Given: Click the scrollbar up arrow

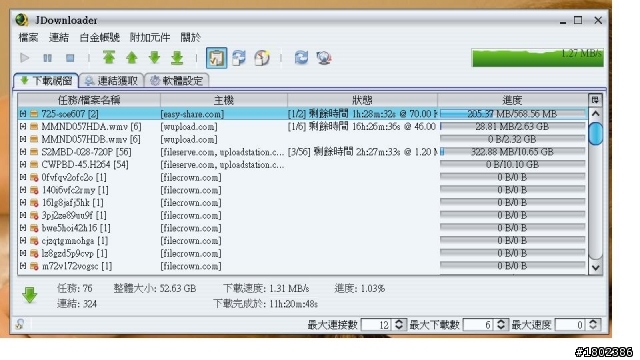Looking at the screenshot, I should [596, 113].
